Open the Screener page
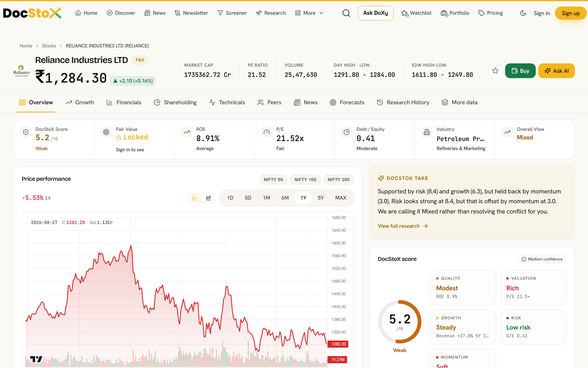The image size is (588, 368). (x=232, y=13)
